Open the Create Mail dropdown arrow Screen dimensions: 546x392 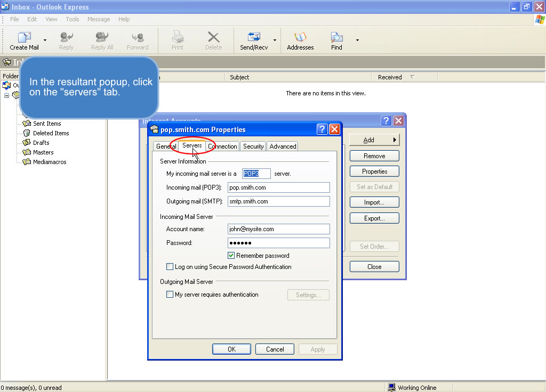pyautogui.click(x=45, y=40)
